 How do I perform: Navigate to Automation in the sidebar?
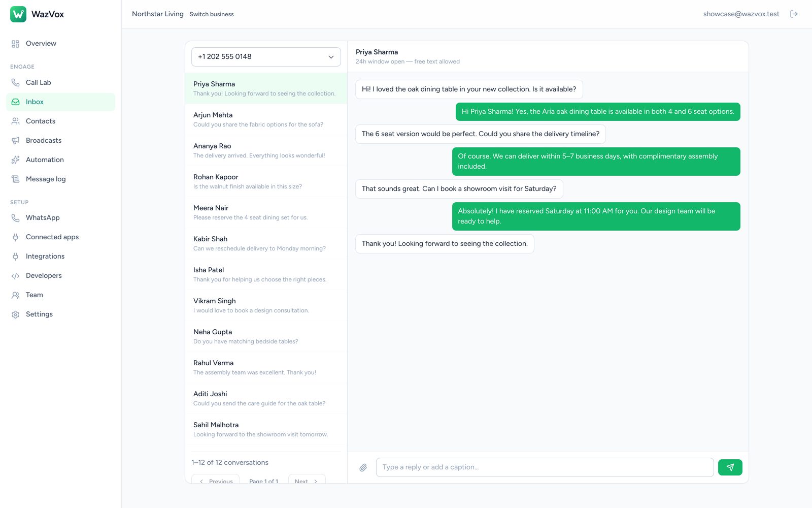pyautogui.click(x=60, y=160)
